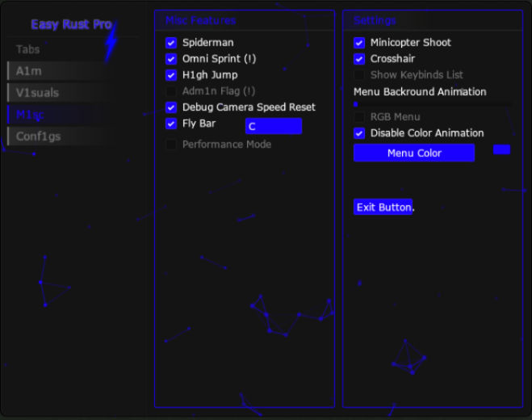The image size is (532, 420).
Task: Uncheck the Fly Bar checkbox
Action: point(171,124)
